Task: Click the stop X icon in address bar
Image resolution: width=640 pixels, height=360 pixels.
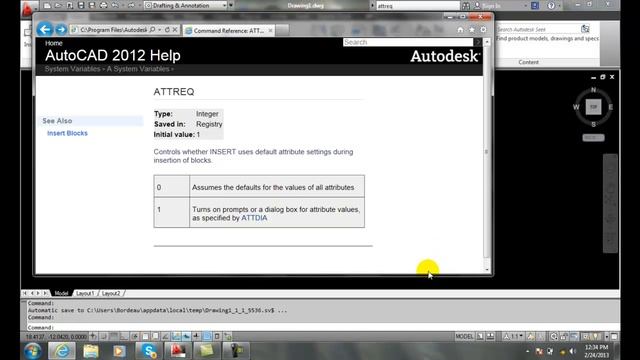Action: pos(175,29)
